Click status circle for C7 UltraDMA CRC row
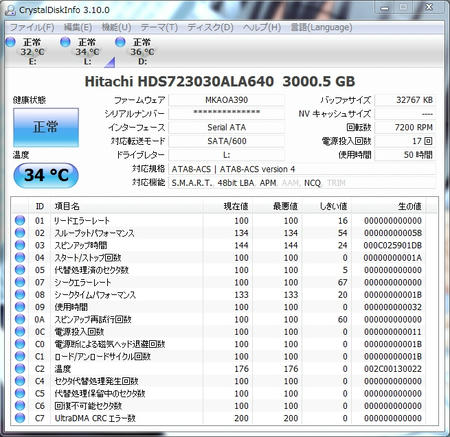Viewport: 450px width, 437px height. click(20, 418)
